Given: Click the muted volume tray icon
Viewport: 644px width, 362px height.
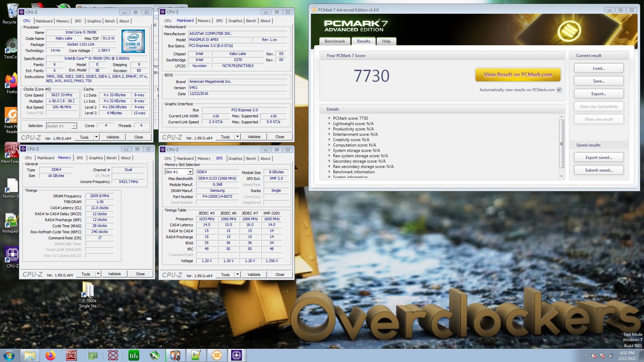Looking at the screenshot, I should point(594,356).
